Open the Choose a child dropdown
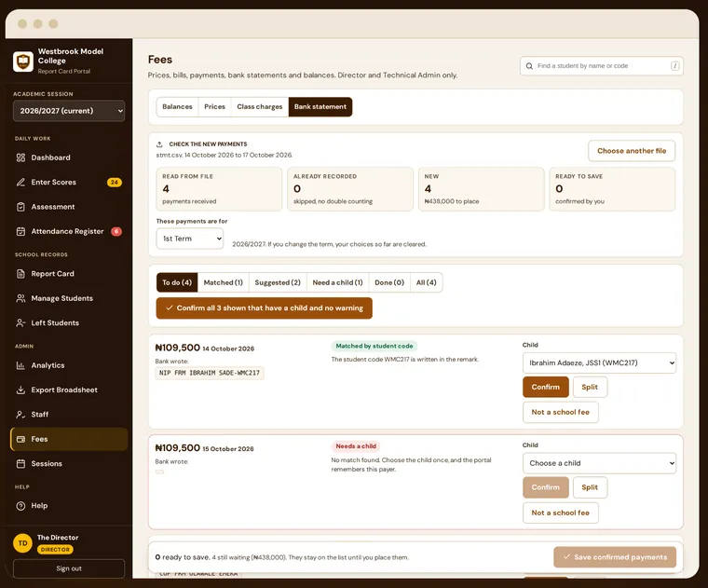 tap(599, 463)
